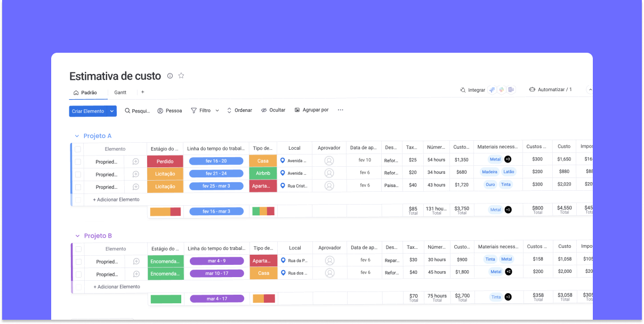Click the plus icon to add a view
Image resolution: width=644 pixels, height=324 pixels.
[x=142, y=92]
